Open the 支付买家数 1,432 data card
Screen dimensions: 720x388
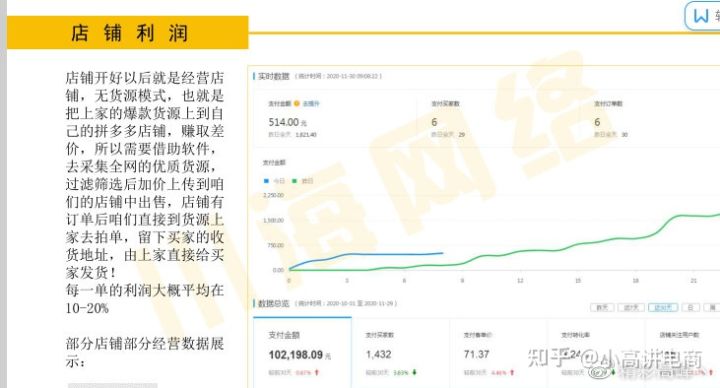400,352
